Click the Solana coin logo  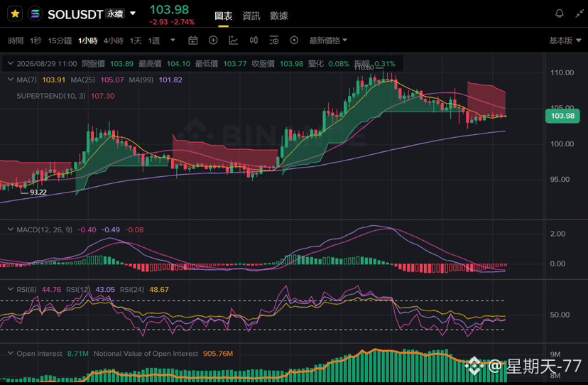pos(36,14)
